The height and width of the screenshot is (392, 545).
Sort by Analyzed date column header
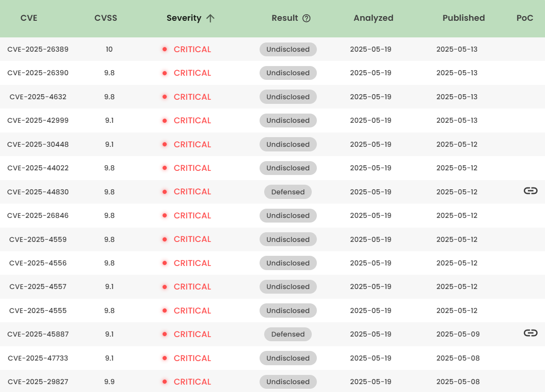[373, 18]
